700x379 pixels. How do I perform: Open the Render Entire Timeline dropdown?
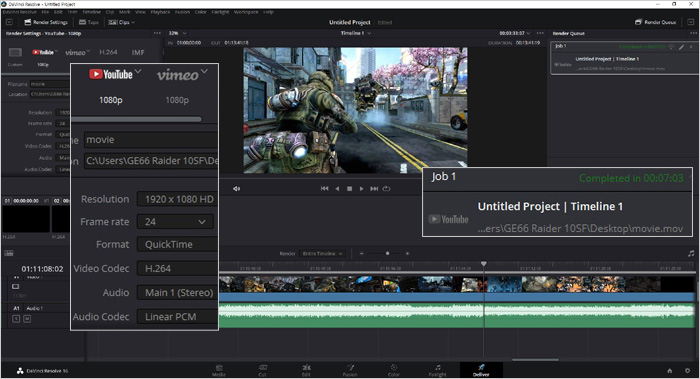coord(322,254)
